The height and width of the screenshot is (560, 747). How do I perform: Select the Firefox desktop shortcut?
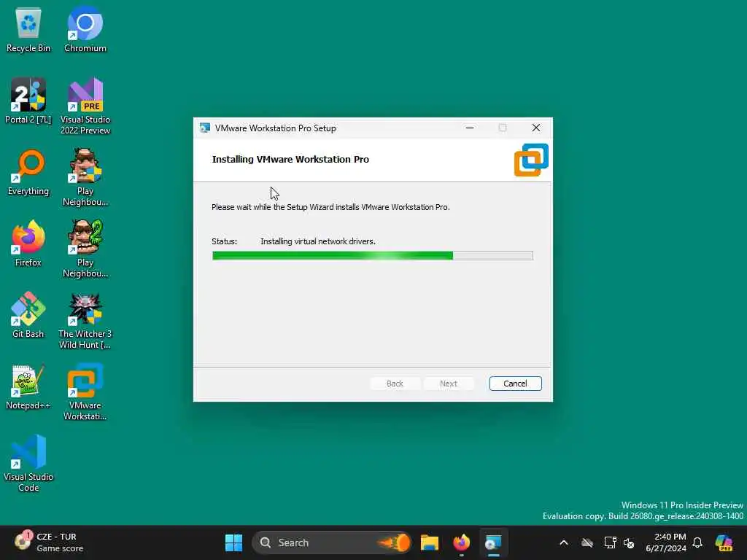click(x=28, y=244)
